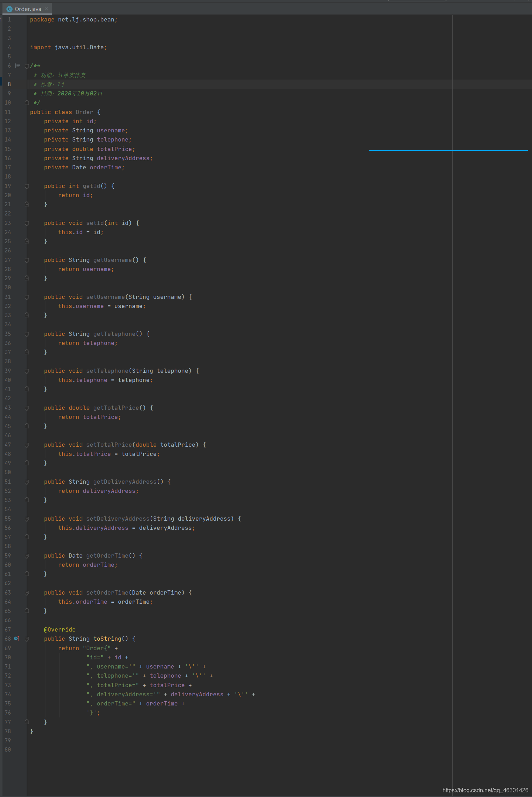Collapse the setUsername method fold
Image resolution: width=532 pixels, height=797 pixels.
tap(27, 297)
